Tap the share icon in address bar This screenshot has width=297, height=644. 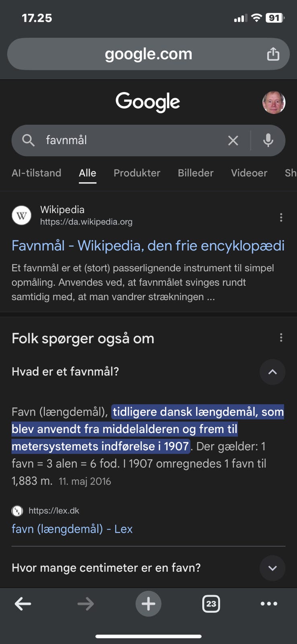point(273,54)
